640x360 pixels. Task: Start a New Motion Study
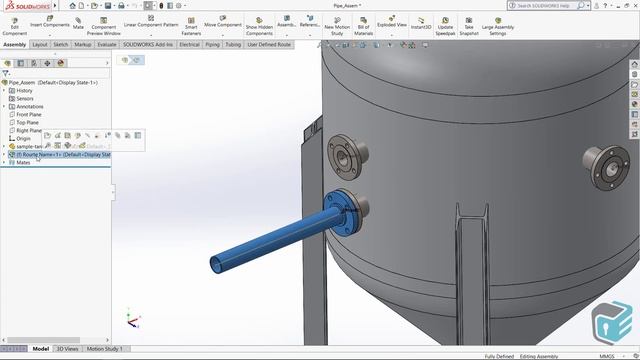click(337, 27)
